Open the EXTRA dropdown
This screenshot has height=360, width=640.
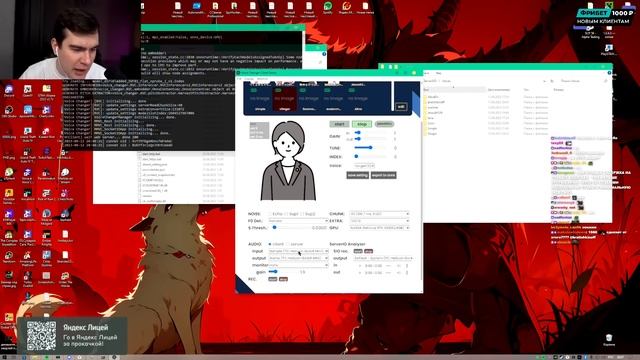(380, 221)
